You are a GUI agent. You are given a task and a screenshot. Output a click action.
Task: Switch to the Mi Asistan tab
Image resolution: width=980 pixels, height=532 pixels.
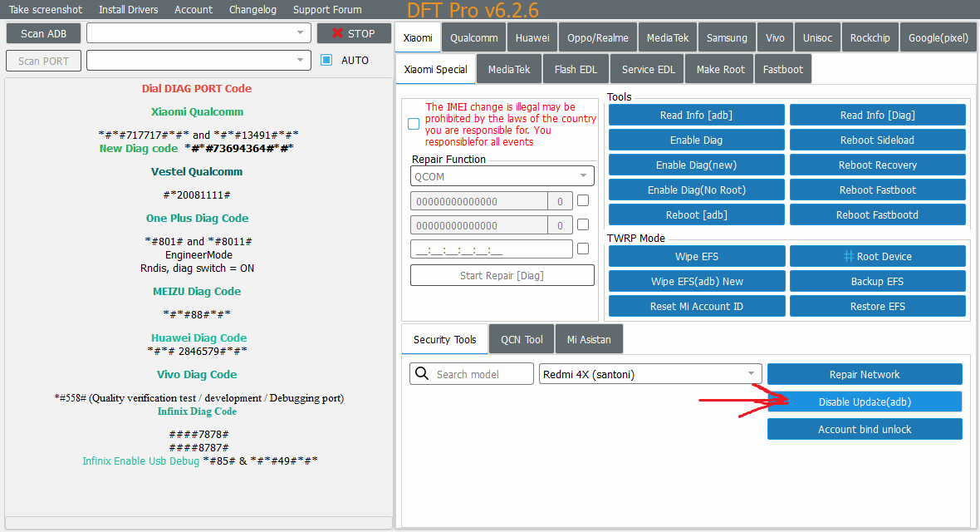pos(589,339)
